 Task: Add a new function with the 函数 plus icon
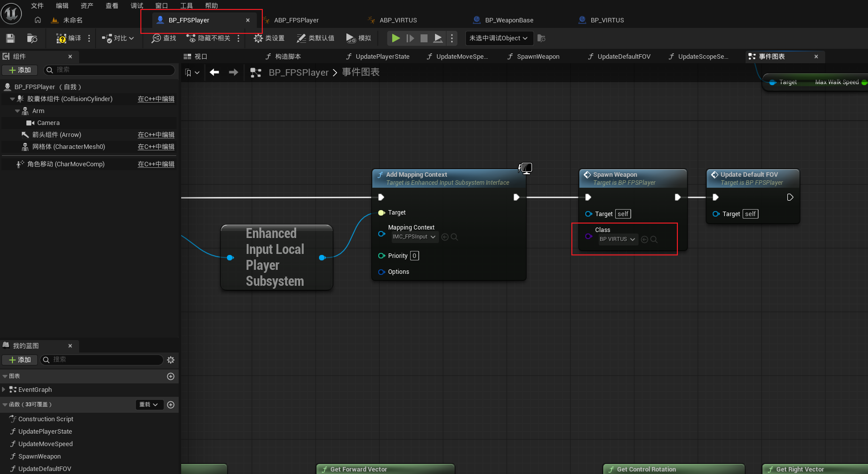tap(171, 405)
